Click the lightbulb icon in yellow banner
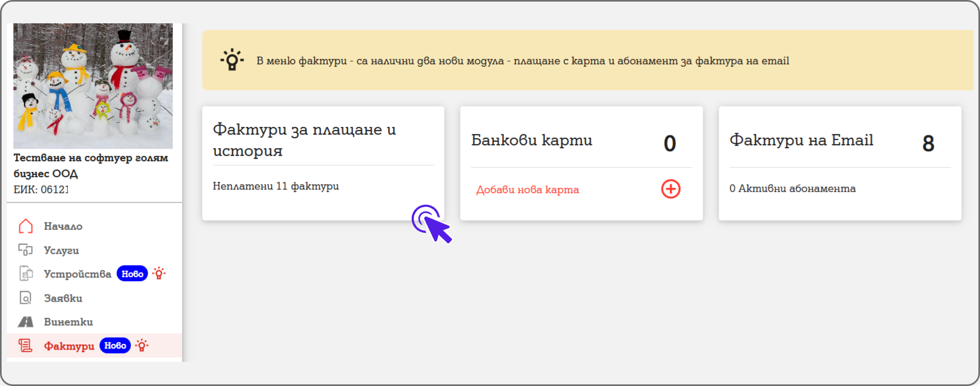 click(x=232, y=60)
